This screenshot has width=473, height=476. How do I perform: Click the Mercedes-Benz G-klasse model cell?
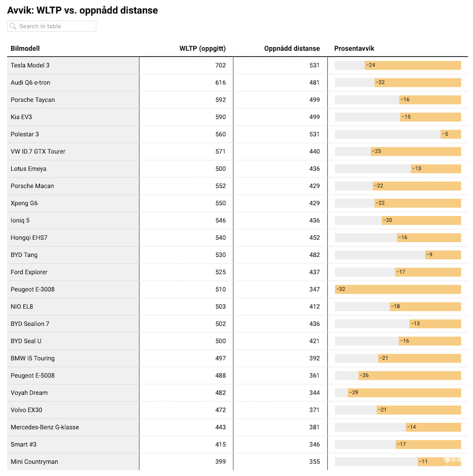[45, 427]
